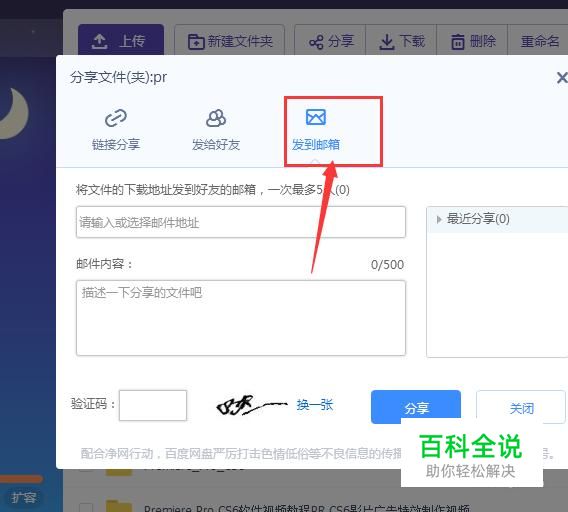Switch to 发到邮箱 tab label
The width and height of the screenshot is (568, 512).
tap(316, 145)
